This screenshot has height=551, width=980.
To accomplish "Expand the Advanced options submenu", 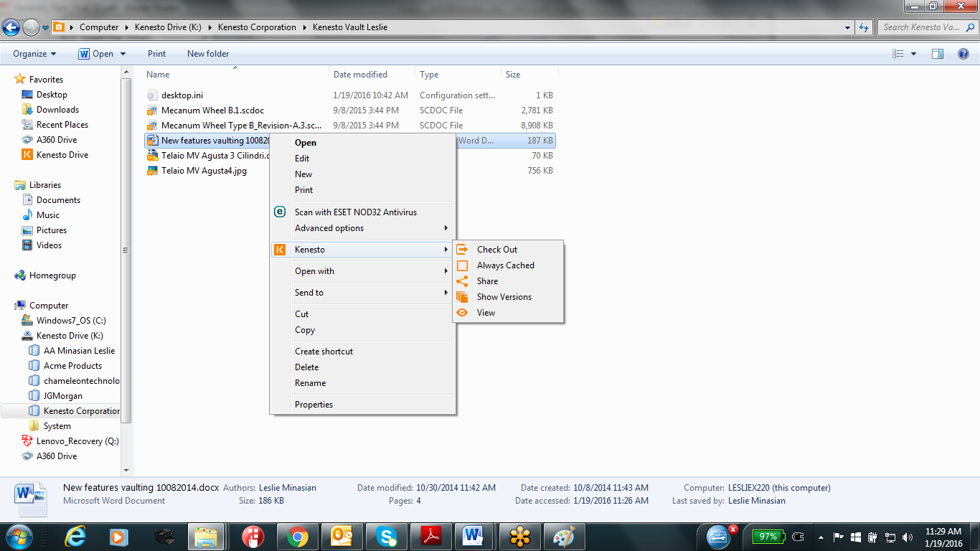I will (362, 228).
